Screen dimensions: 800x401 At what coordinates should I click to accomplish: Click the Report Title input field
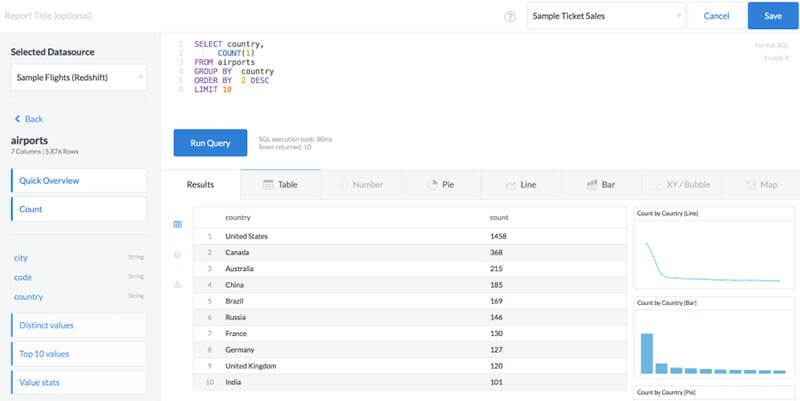[48, 16]
